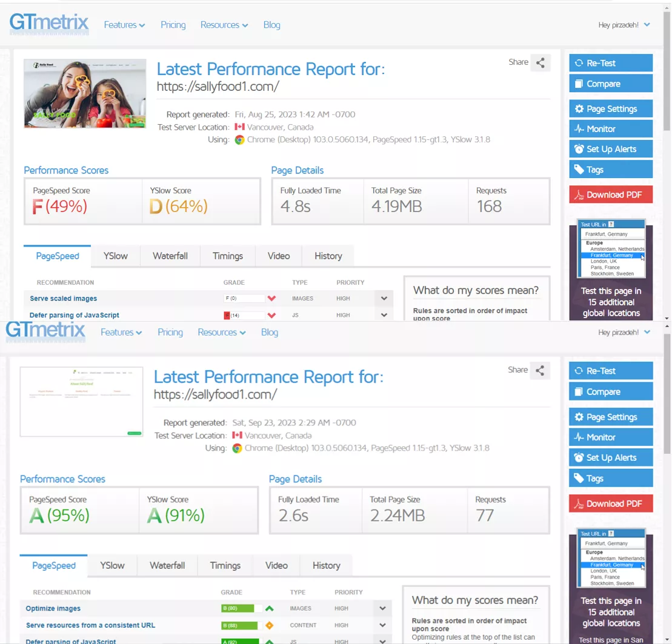Click the site thumbnail in the Sep 23 report
Viewport: 672px width, 644px height.
click(81, 402)
